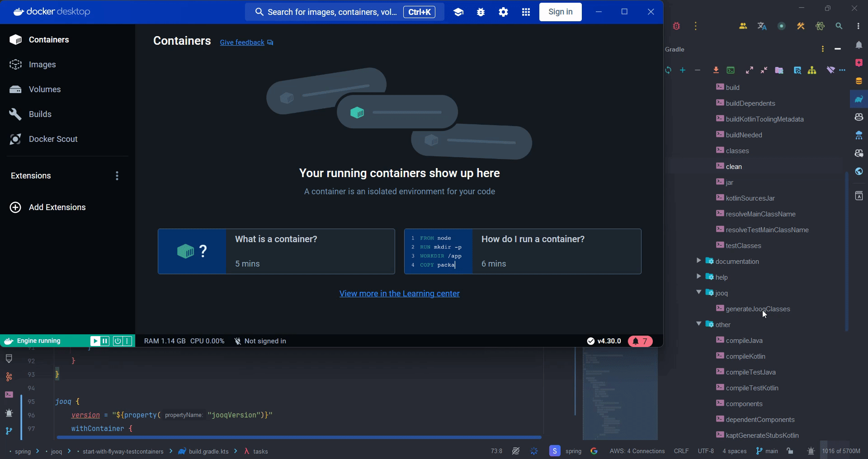The height and width of the screenshot is (459, 868).
Task: Open Docker troubleshoot bug icon
Action: (x=481, y=12)
